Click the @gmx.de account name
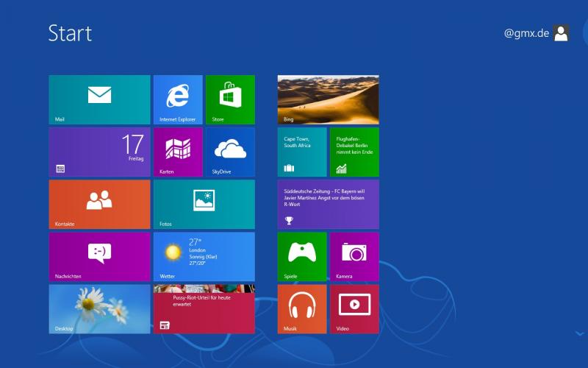The width and height of the screenshot is (588, 368). point(526,33)
